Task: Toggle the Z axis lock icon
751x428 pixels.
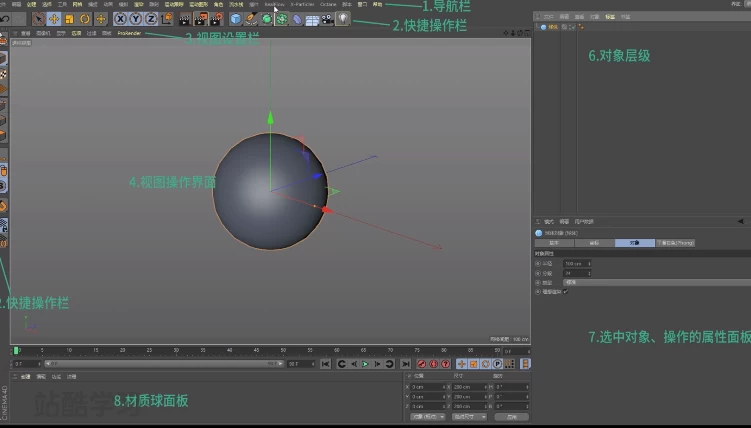Action: click(151, 19)
